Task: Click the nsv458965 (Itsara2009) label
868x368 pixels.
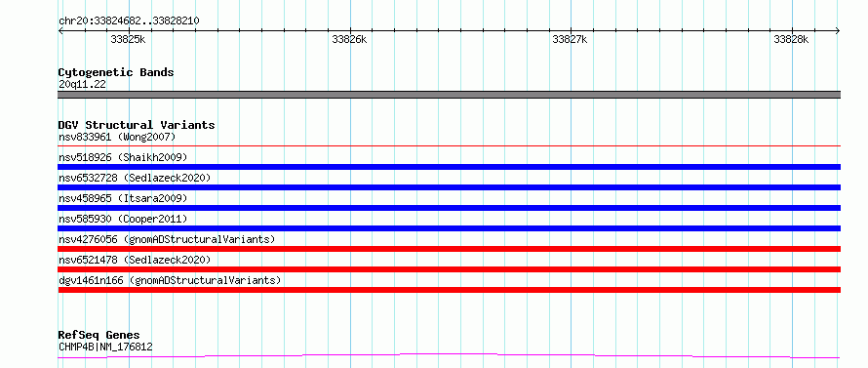Action: [123, 198]
